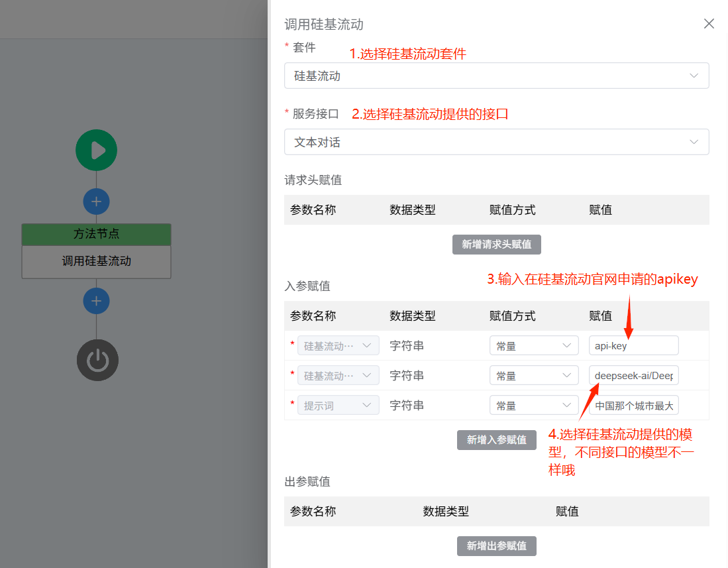Screen dimensions: 728x568
Task: Close the 调用硅基流动 panel with the X icon
Action: click(x=709, y=24)
